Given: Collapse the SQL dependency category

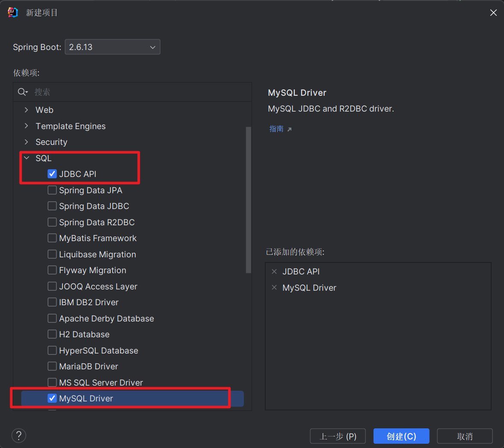Looking at the screenshot, I should 27,158.
